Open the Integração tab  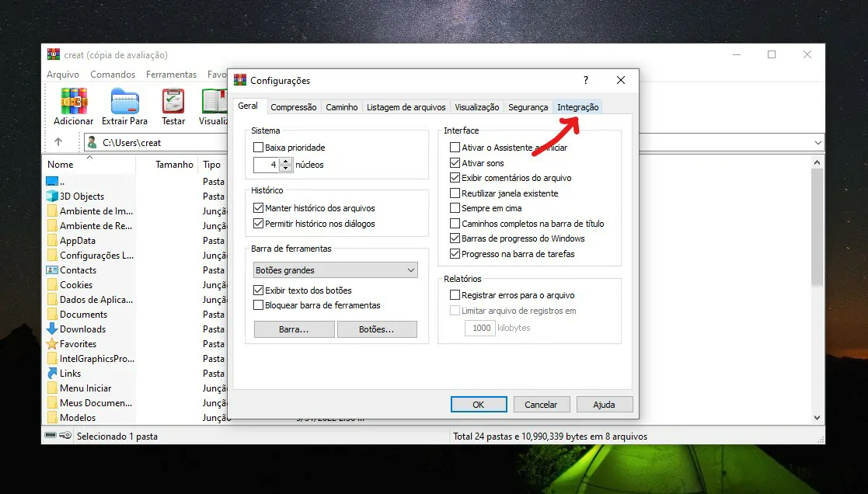click(x=578, y=107)
